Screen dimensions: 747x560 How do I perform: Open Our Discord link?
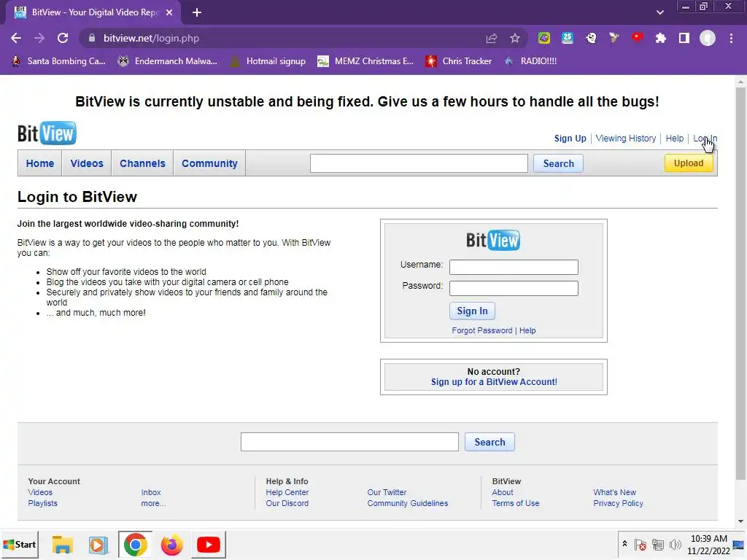coord(287,503)
